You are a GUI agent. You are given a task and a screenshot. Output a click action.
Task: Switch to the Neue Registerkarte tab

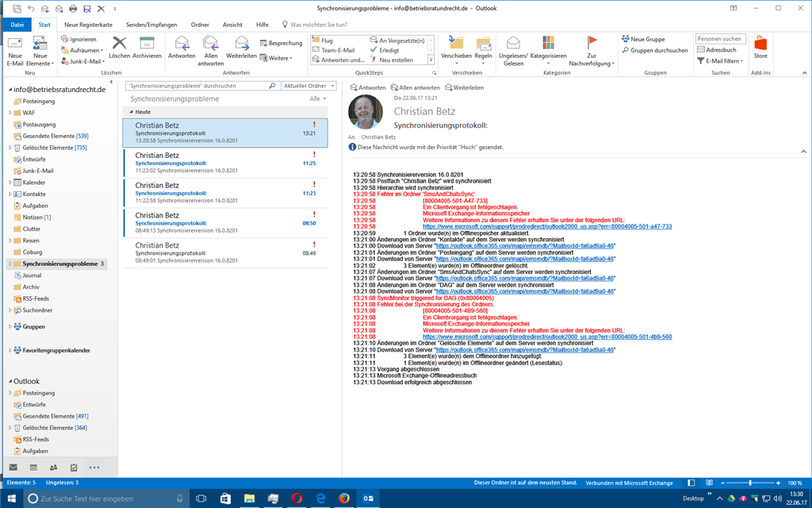click(88, 25)
